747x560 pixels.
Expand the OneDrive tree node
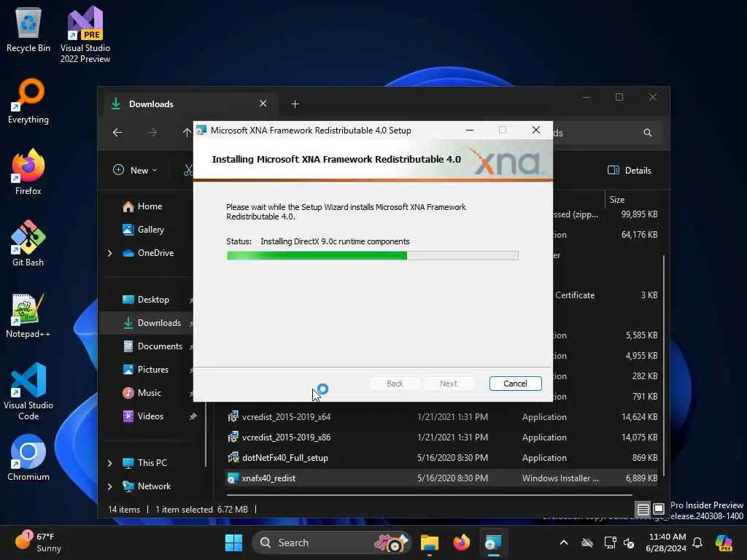tap(109, 253)
